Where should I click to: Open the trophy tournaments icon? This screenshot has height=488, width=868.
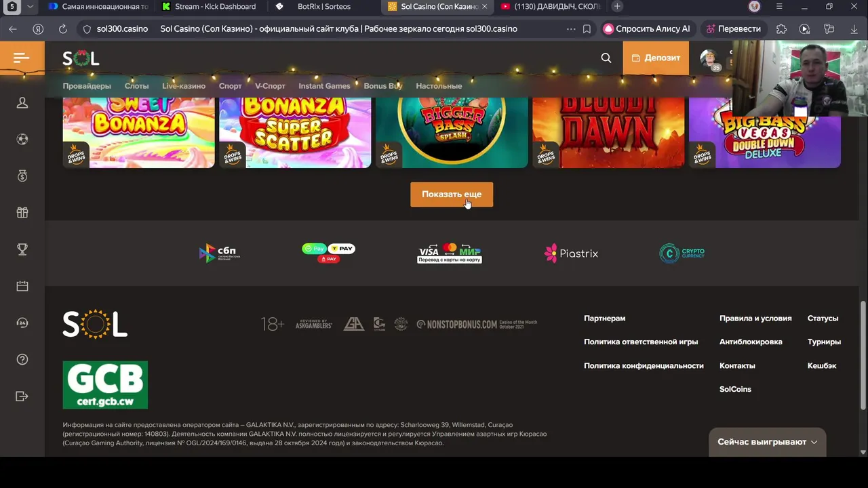click(x=22, y=249)
